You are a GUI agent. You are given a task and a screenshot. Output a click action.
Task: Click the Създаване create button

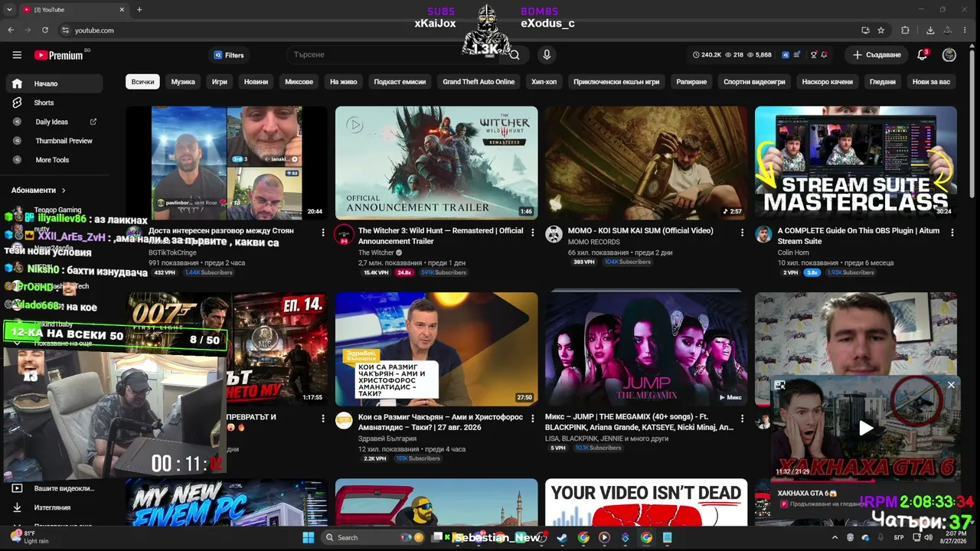[877, 55]
